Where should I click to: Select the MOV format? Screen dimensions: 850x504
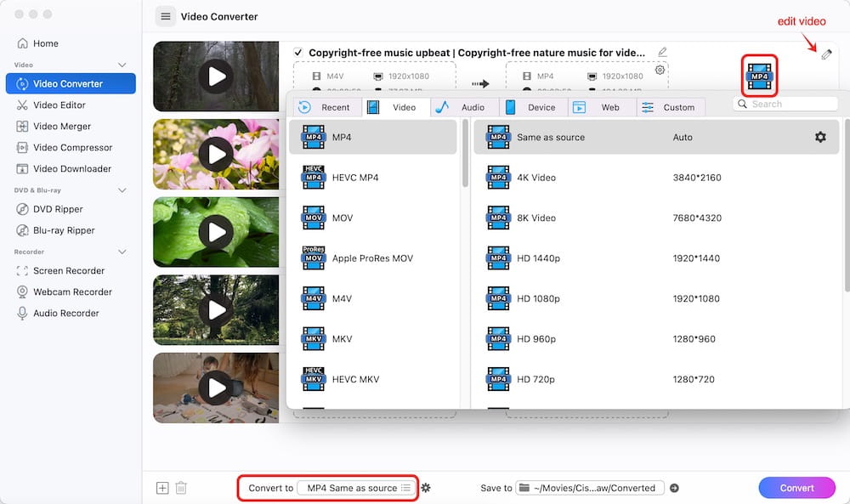point(373,218)
